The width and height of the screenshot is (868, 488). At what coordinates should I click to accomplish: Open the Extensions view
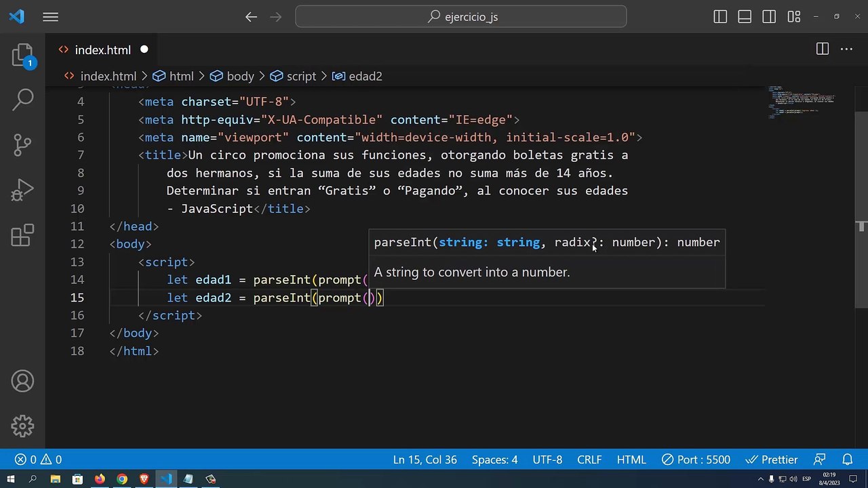click(22, 235)
